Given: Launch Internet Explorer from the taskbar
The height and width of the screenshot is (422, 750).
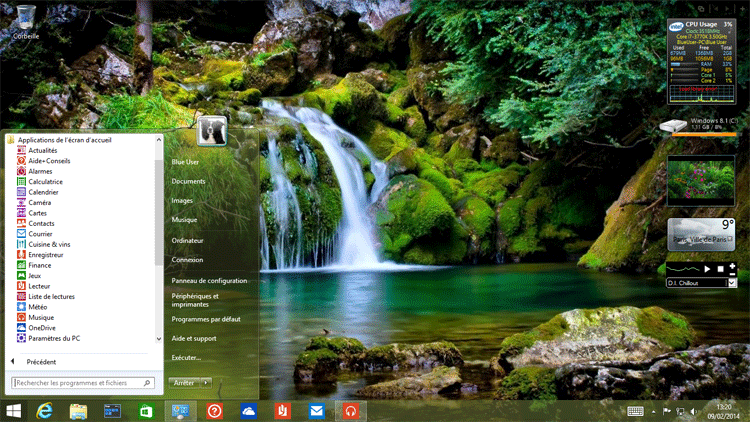Looking at the screenshot, I should click(x=45, y=411).
